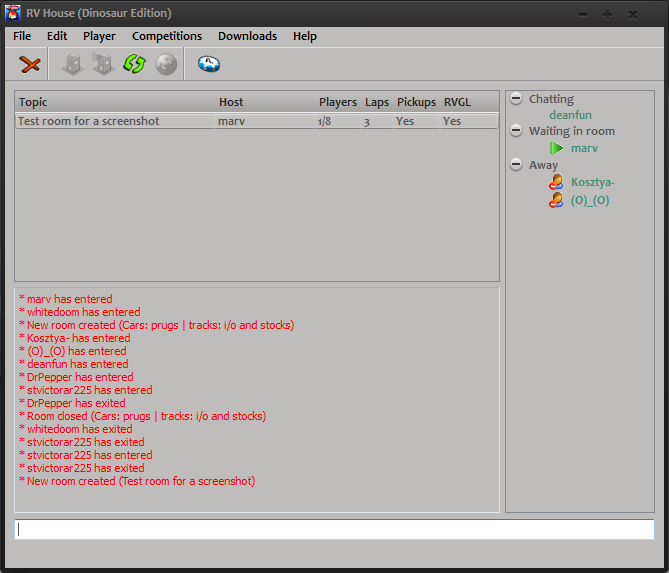Click the away user icon next to (O)_(O)
Image resolution: width=669 pixels, height=573 pixels.
pyautogui.click(x=556, y=200)
